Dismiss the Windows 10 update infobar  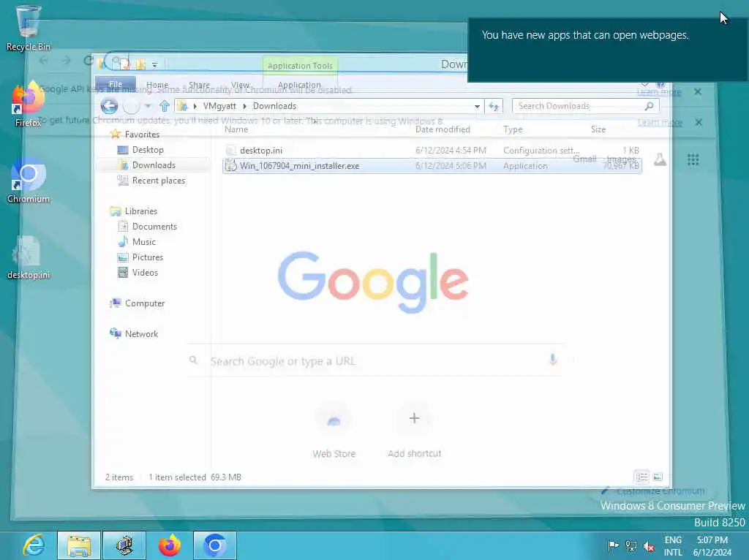point(699,122)
